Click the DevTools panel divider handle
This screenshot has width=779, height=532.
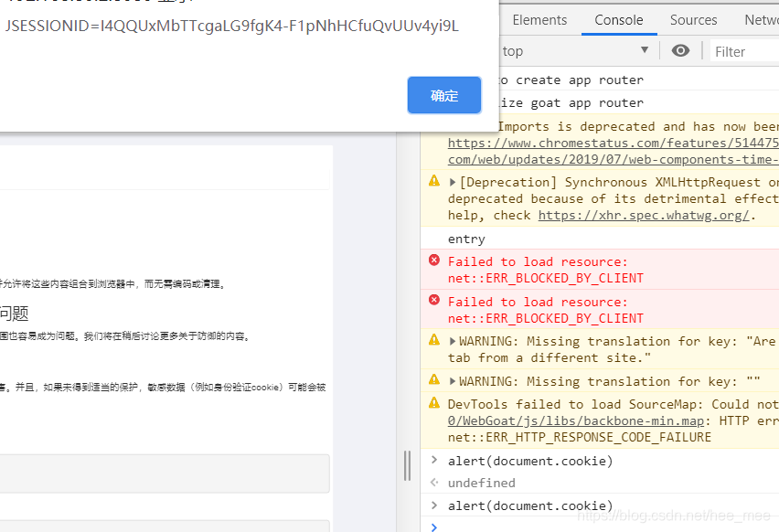tap(408, 465)
